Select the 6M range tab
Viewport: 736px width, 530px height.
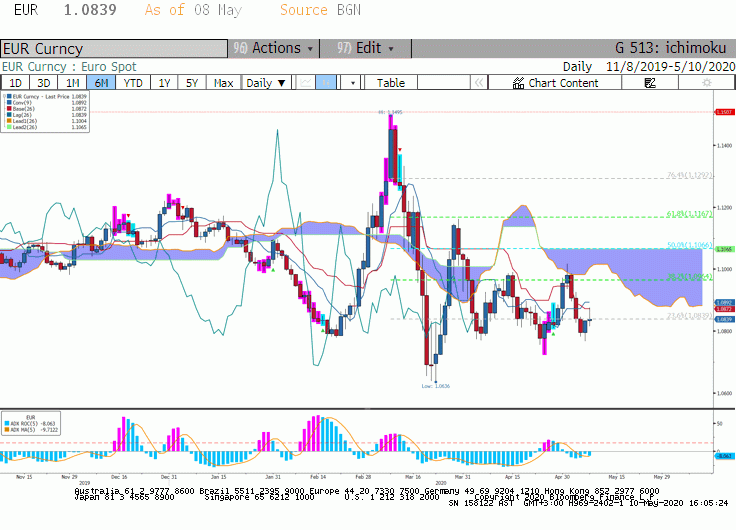coord(101,83)
